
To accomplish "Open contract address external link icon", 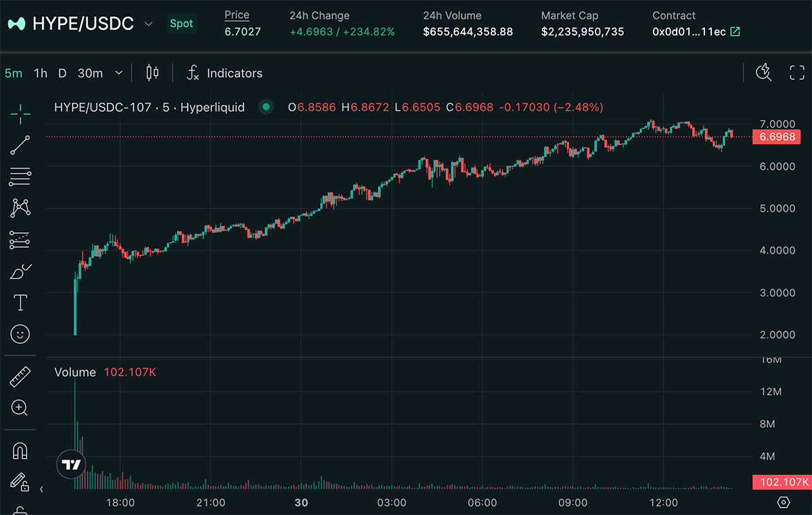I will [x=735, y=32].
